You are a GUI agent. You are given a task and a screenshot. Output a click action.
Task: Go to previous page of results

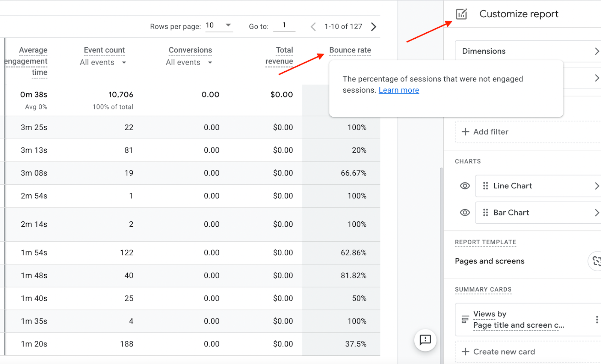[x=313, y=27]
